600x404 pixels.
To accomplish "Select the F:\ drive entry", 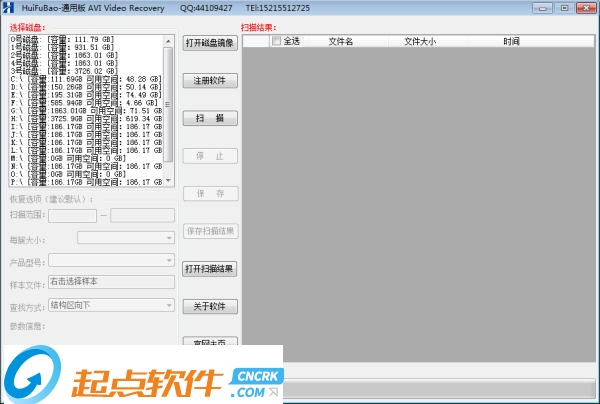I will click(84, 103).
